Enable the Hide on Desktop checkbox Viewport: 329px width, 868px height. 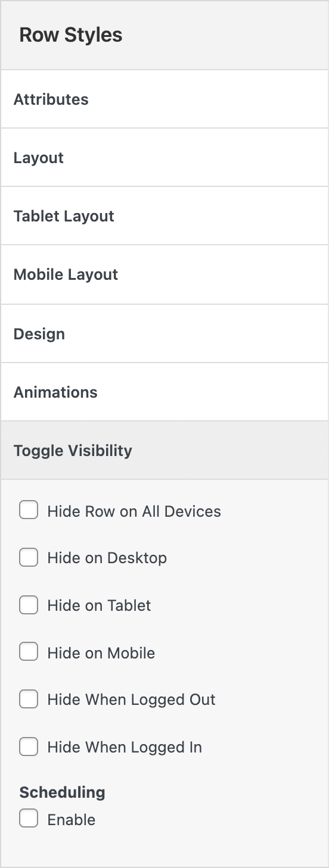click(x=29, y=557)
